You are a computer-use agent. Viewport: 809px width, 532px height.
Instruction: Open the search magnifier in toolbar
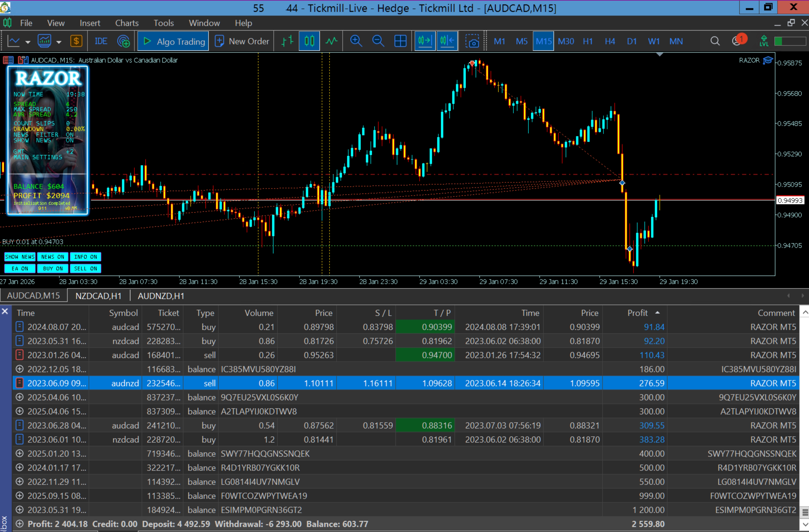pyautogui.click(x=715, y=41)
